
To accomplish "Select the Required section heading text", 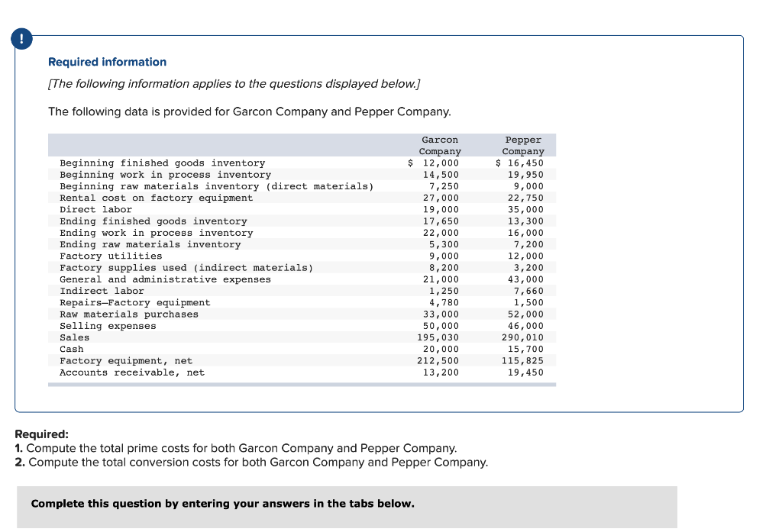I will [30, 435].
